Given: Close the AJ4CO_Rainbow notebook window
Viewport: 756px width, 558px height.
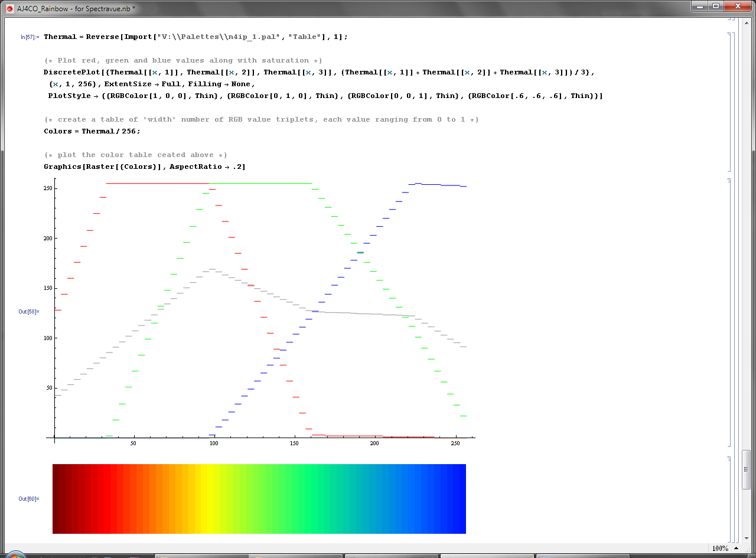Looking at the screenshot, I should click(737, 6).
